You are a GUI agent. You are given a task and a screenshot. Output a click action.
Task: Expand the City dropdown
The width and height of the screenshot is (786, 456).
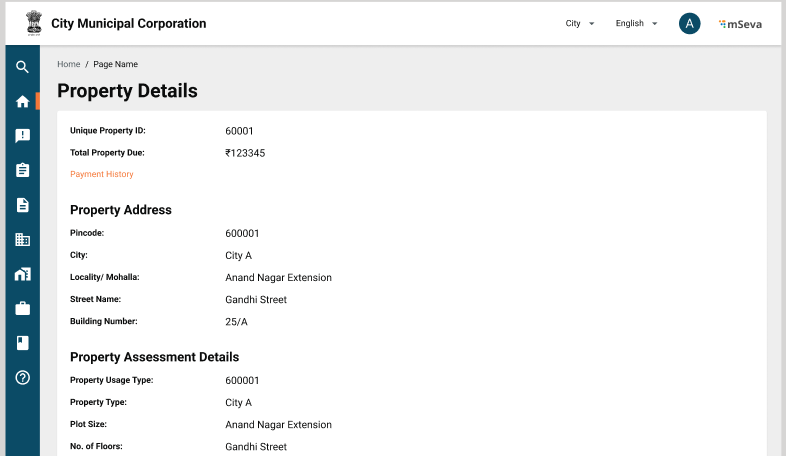click(580, 23)
